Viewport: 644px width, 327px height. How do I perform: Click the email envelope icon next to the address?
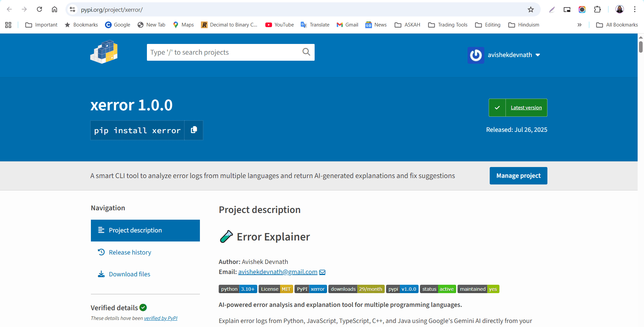(x=322, y=272)
